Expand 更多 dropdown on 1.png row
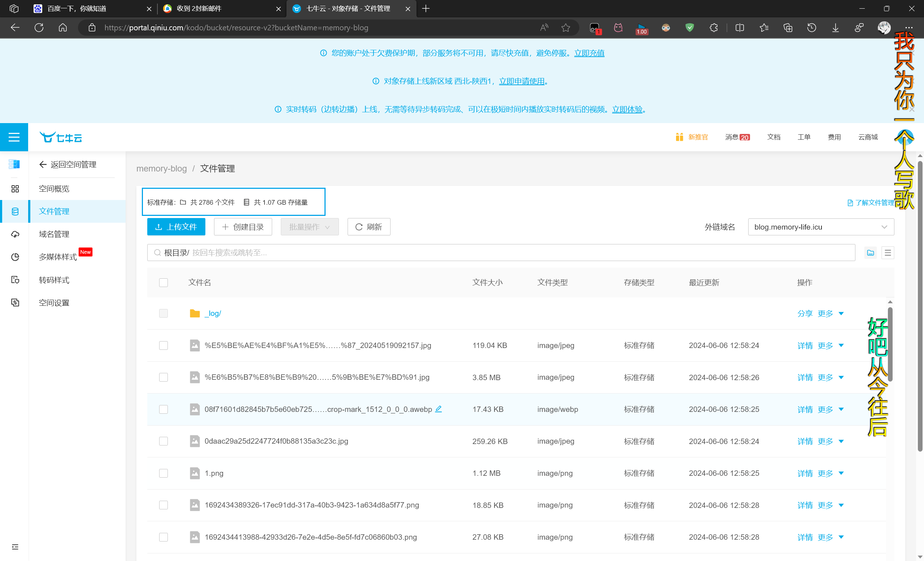Screen dimensions: 924x561 coord(830,473)
